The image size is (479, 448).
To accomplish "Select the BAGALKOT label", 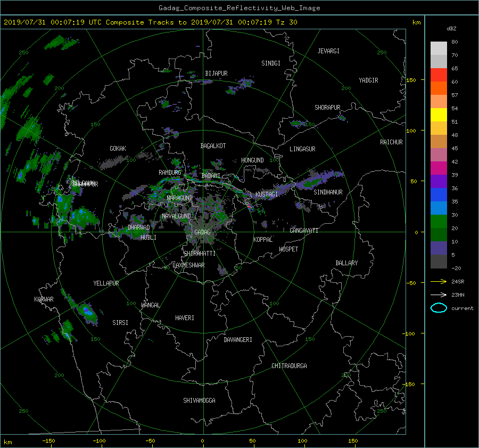I will click(213, 146).
